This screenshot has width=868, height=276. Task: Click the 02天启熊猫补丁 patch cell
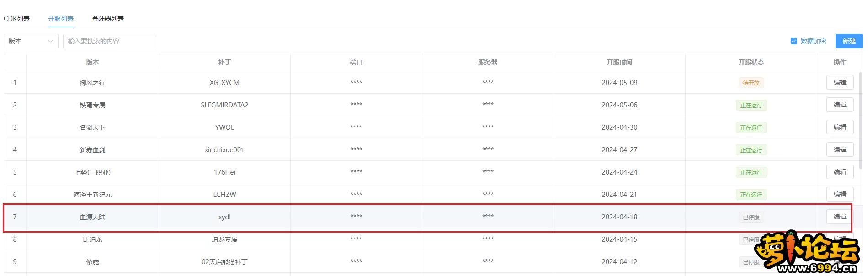click(224, 262)
